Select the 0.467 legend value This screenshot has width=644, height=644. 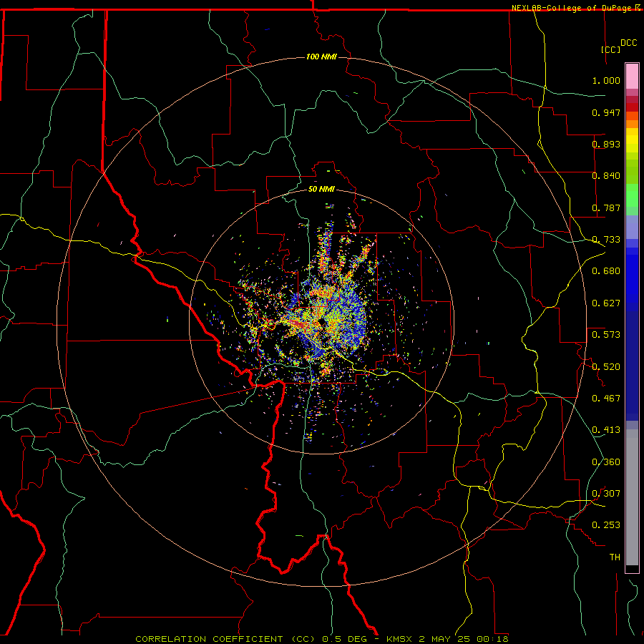click(606, 399)
